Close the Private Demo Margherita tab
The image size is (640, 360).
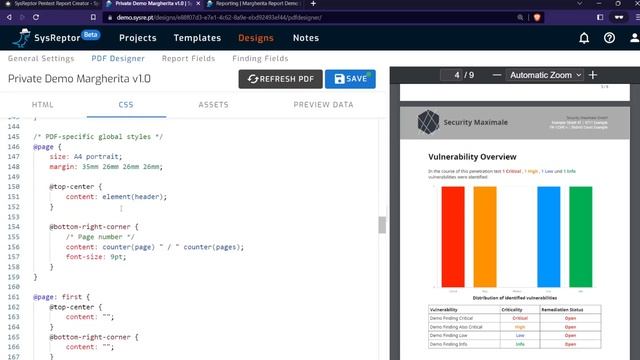coord(198,4)
